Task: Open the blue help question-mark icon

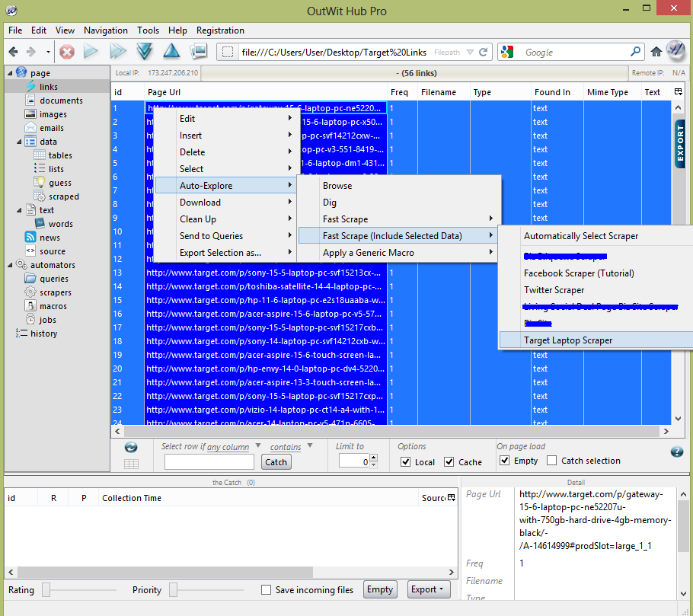Action: pos(676,452)
